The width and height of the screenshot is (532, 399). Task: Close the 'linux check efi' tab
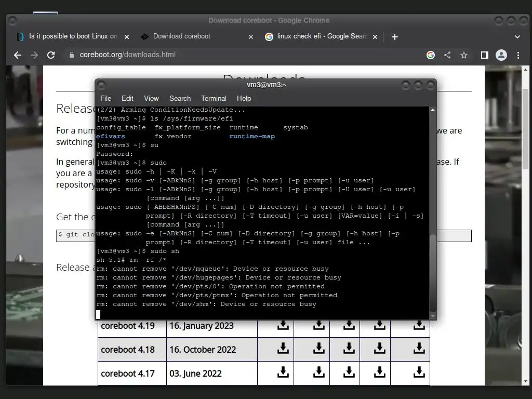375,37
